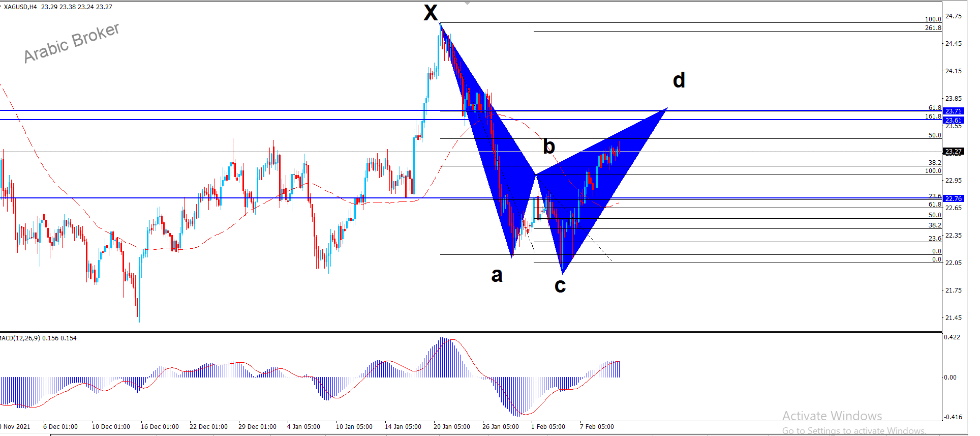Click the Nov 2021 time label

click(x=16, y=427)
